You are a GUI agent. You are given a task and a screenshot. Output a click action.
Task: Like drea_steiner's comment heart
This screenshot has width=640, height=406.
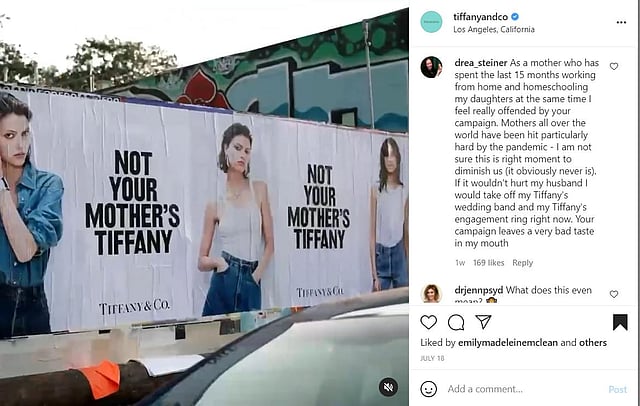(x=614, y=66)
